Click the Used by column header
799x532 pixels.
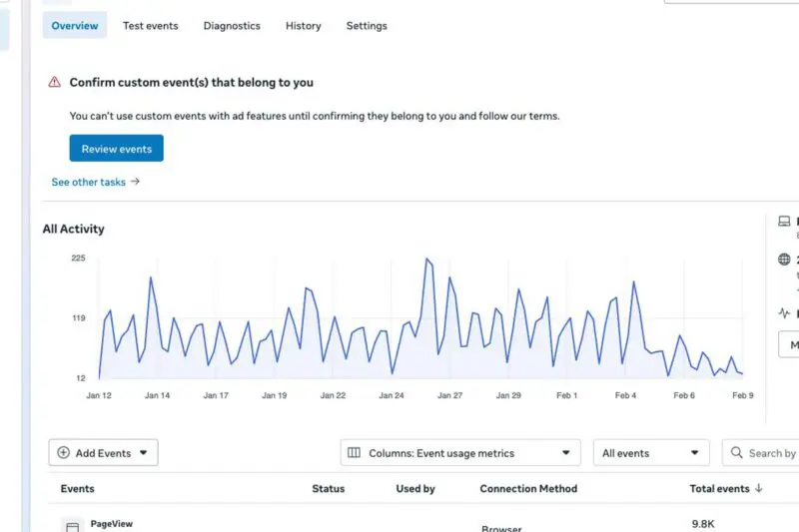click(x=415, y=488)
